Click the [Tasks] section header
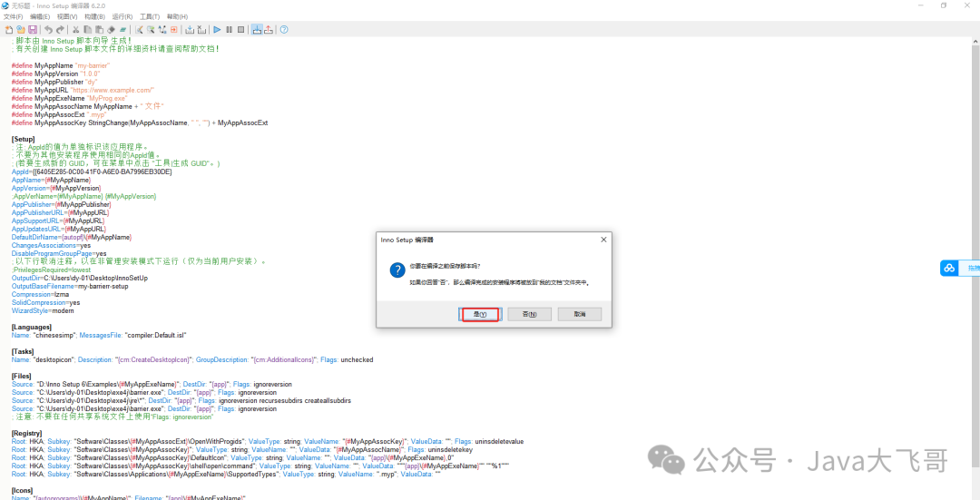The width and height of the screenshot is (980, 500). pyautogui.click(x=23, y=351)
